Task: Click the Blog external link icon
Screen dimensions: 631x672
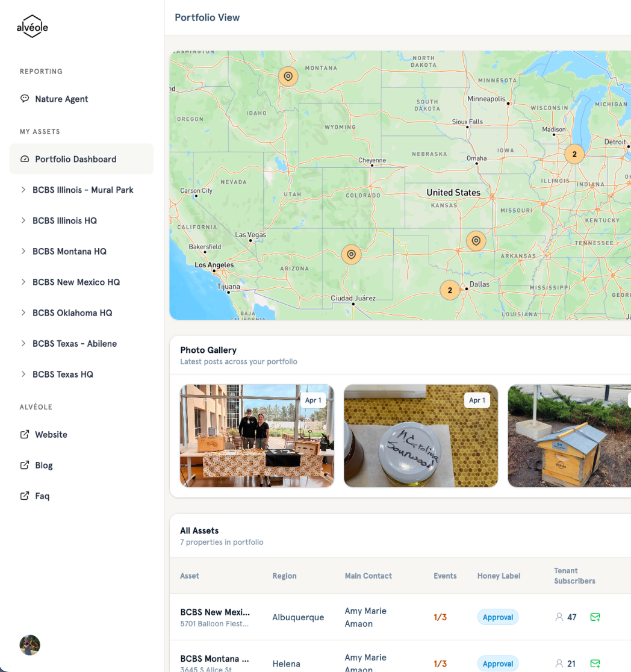Action: [x=25, y=465]
